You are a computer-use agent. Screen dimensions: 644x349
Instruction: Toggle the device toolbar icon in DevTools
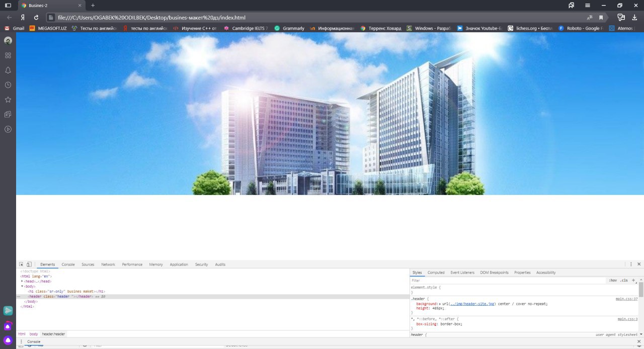(x=29, y=264)
